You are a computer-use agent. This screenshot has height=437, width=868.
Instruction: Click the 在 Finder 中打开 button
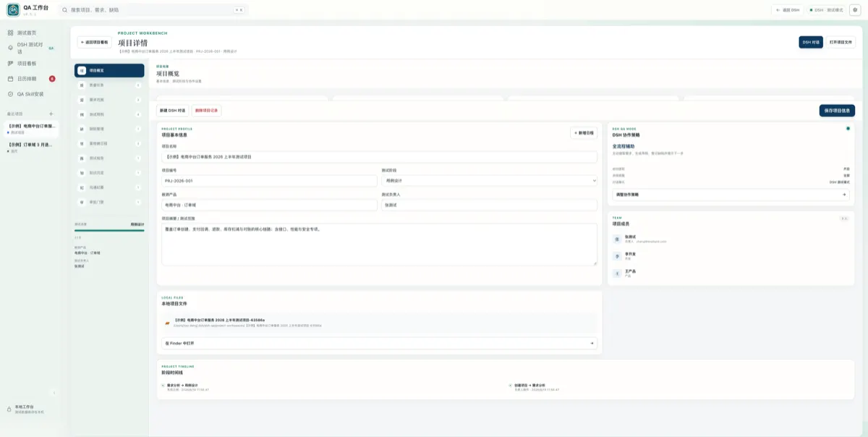(379, 343)
